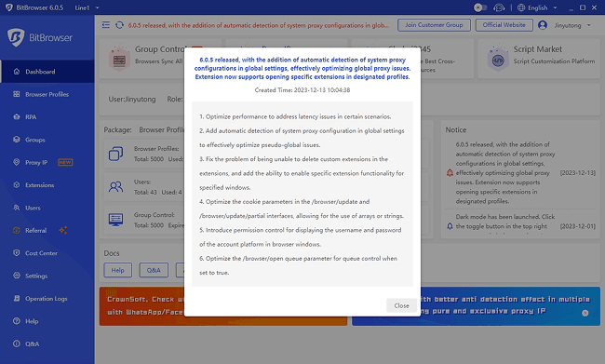Screen dimensions: 605x364
Task: Click the Script Market title
Action: 537,49
